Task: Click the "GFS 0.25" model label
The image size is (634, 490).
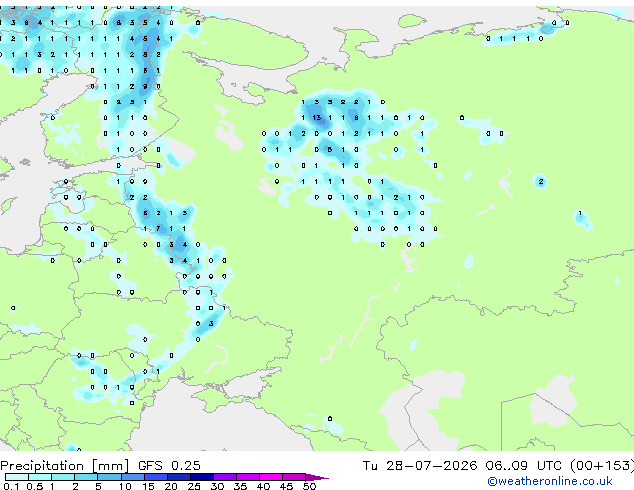Action: coord(169,466)
